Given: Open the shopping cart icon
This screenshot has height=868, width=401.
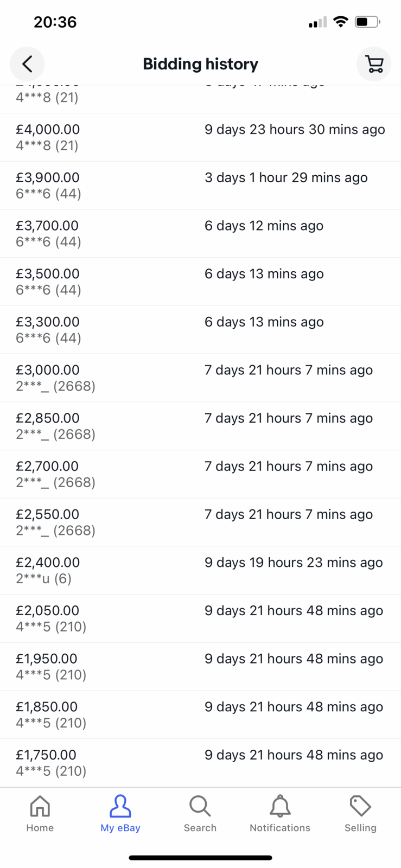Looking at the screenshot, I should coord(374,64).
